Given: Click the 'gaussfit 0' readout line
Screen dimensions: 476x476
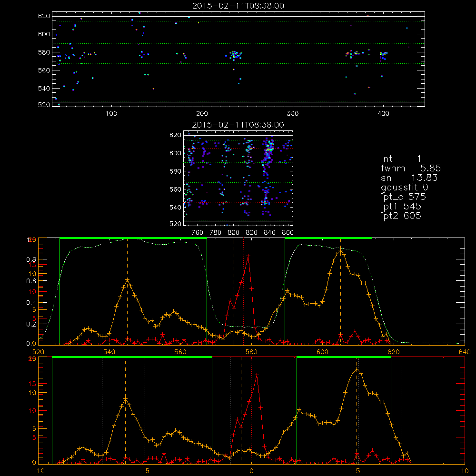Looking at the screenshot, I should point(404,187).
